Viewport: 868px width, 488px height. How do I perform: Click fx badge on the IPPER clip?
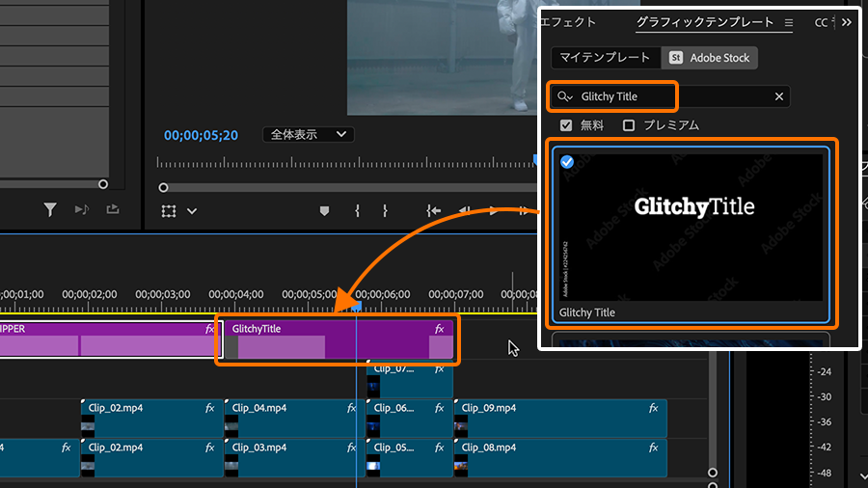[x=210, y=329]
